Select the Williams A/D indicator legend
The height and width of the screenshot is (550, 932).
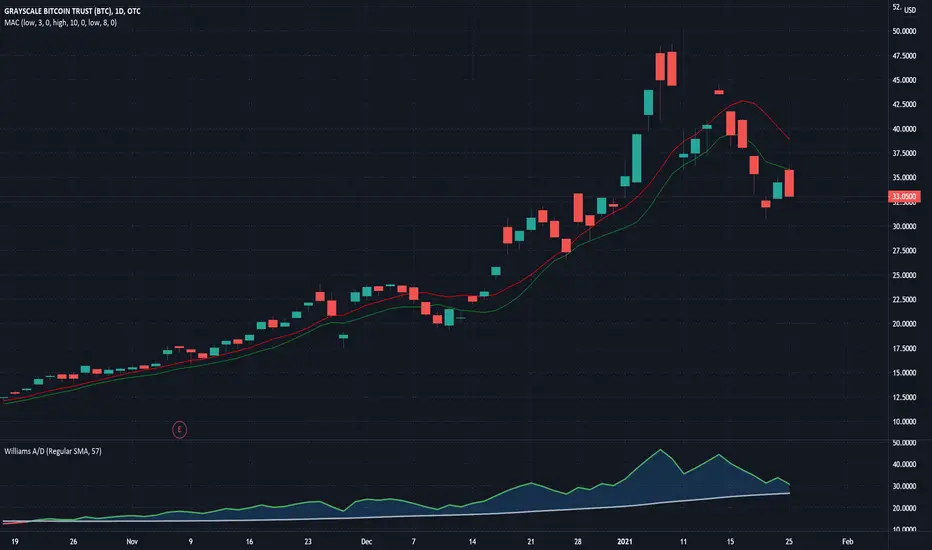click(53, 451)
